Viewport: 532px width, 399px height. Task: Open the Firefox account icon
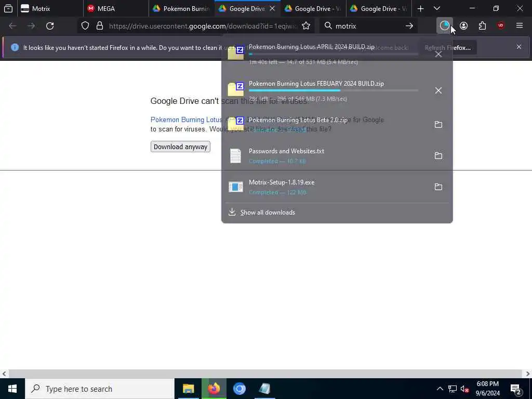[463, 26]
